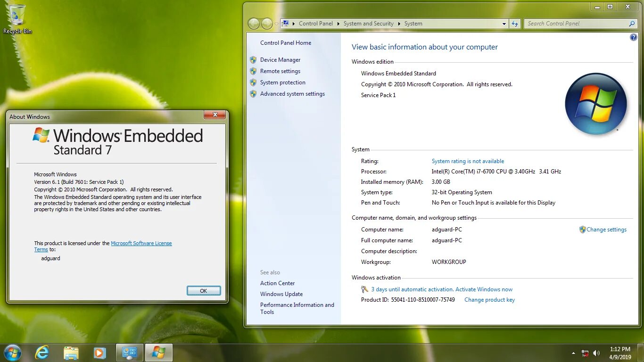Click the search magnifier icon
This screenshot has width=644, height=362.
click(x=632, y=24)
